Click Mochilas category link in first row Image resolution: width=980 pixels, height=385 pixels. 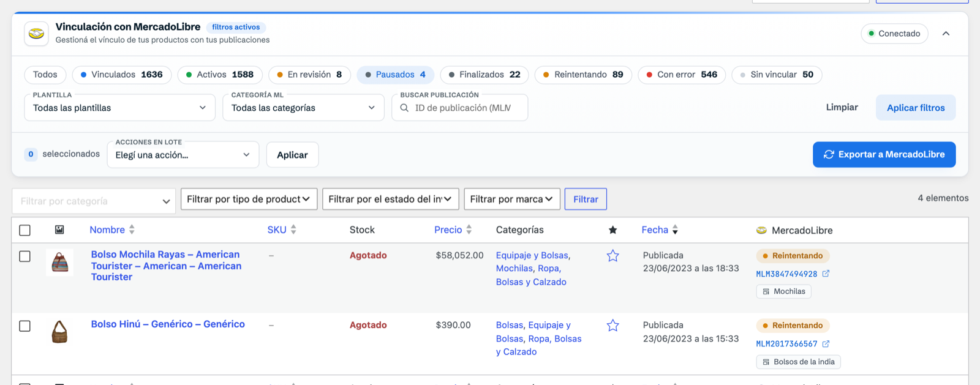(514, 268)
